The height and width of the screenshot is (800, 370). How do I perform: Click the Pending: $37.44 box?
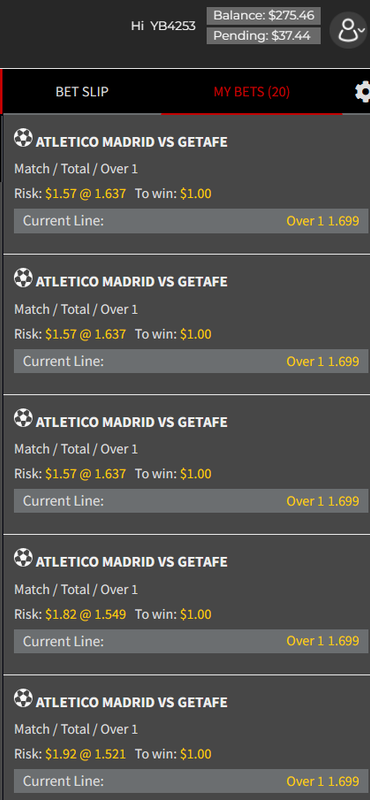(263, 36)
